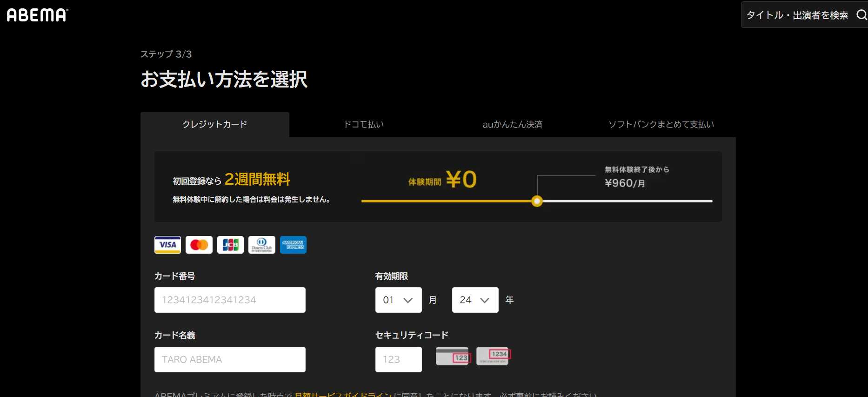Click the 4-digit security code card image

pyautogui.click(x=494, y=356)
